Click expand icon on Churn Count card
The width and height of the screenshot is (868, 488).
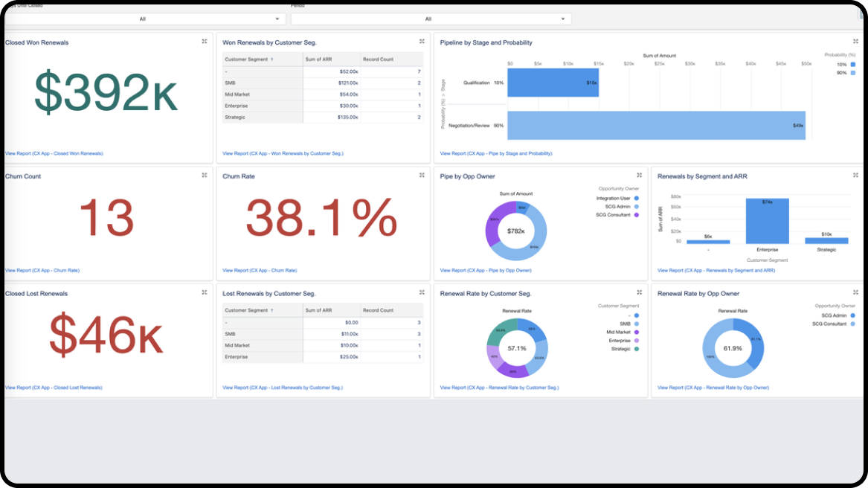pyautogui.click(x=205, y=176)
